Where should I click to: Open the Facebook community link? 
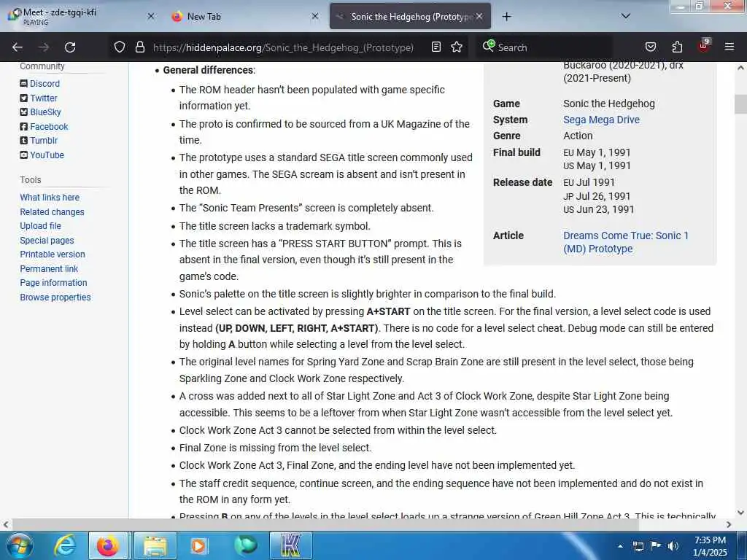(x=49, y=127)
